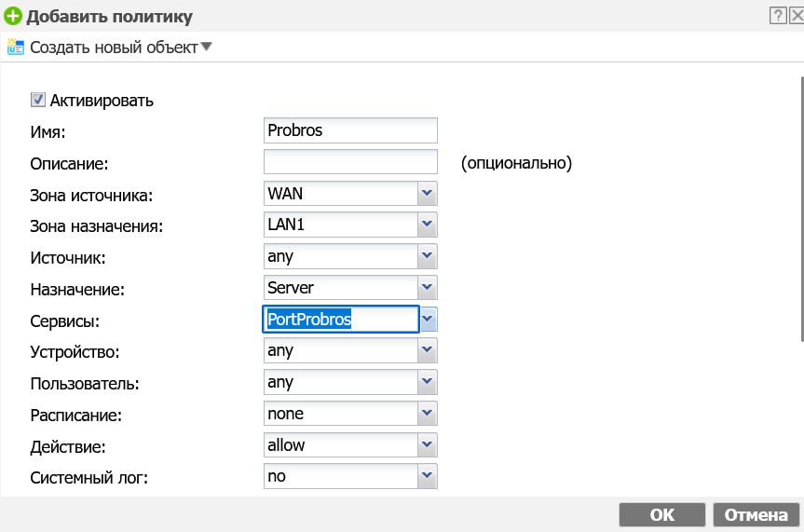The image size is (804, 532).
Task: Click the Отмена cancel button
Action: (x=756, y=514)
